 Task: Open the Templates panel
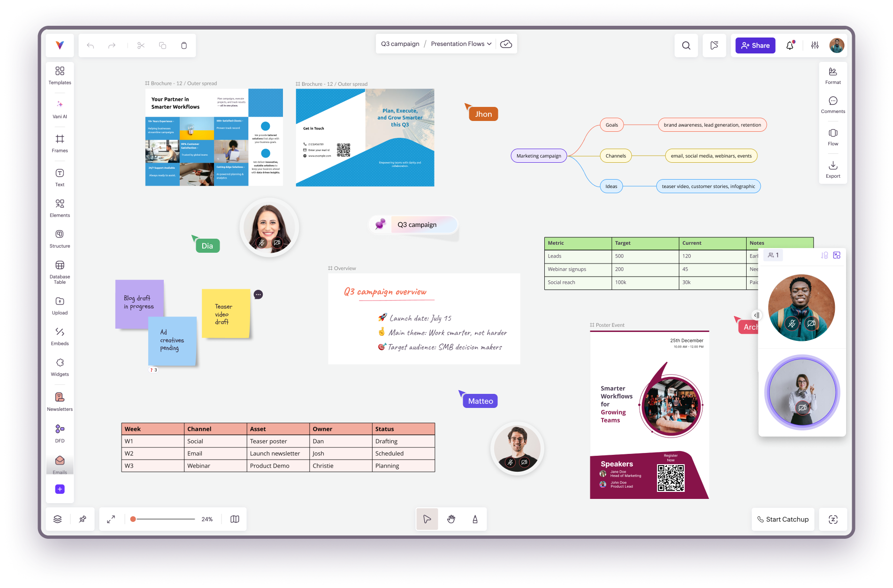pyautogui.click(x=60, y=75)
